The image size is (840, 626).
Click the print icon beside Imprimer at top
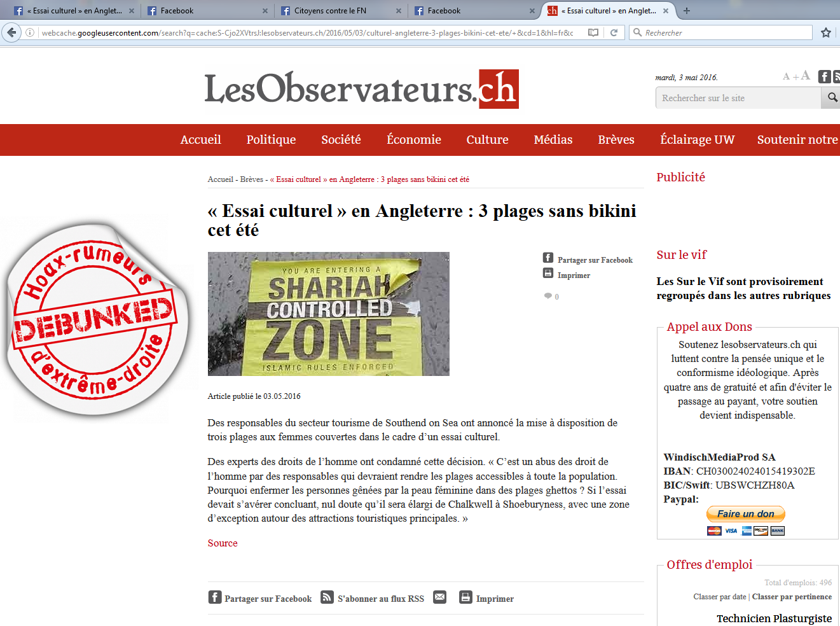tap(548, 273)
